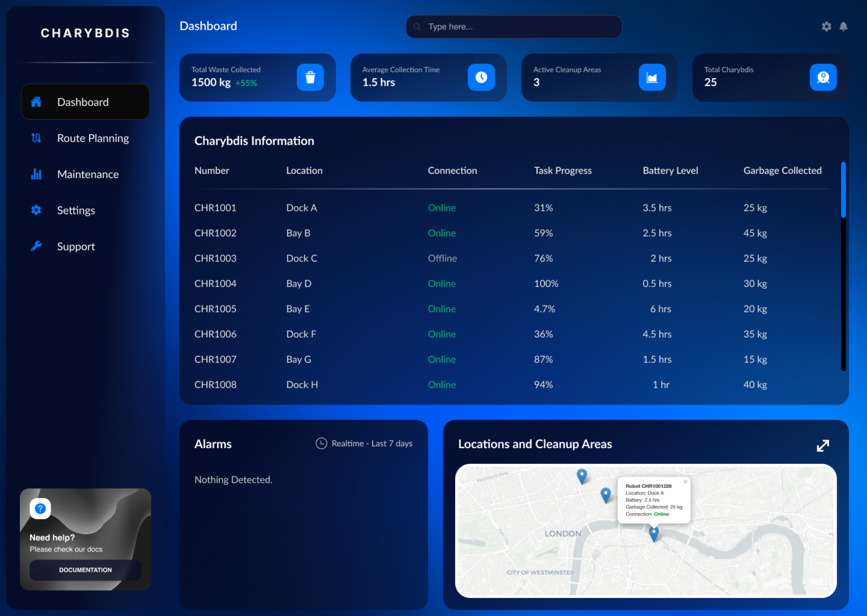This screenshot has height=616, width=867.
Task: Select Dashboard menu item
Action: point(85,102)
